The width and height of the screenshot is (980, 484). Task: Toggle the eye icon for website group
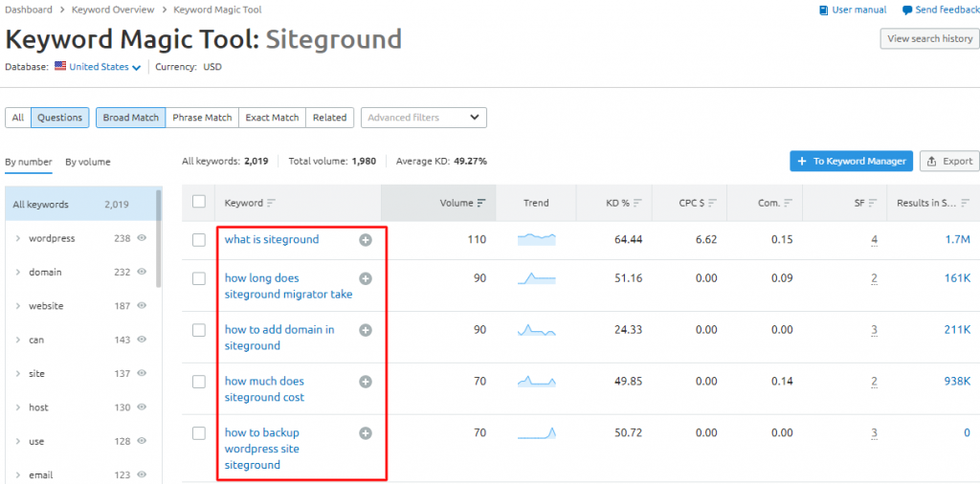142,305
